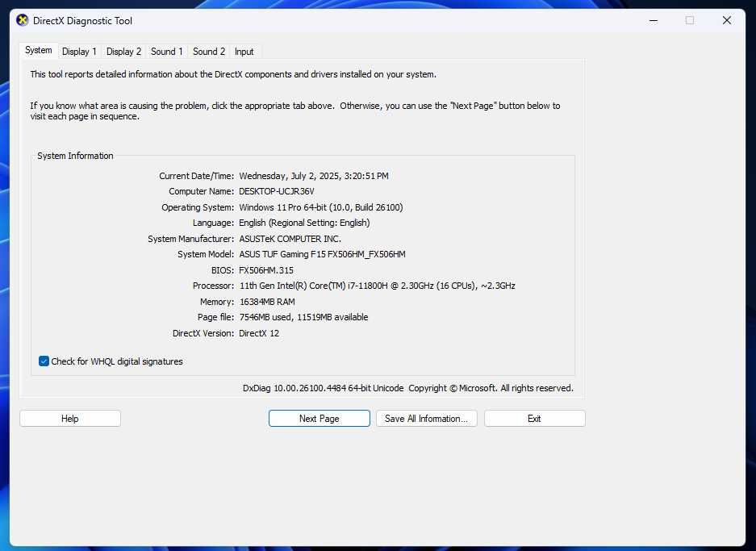Click the DxDiag 10.00.26100.4484 version text
This screenshot has width=756, height=551.
(323, 388)
